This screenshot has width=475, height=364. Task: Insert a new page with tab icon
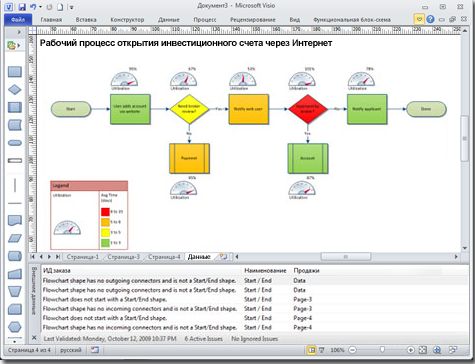(224, 257)
